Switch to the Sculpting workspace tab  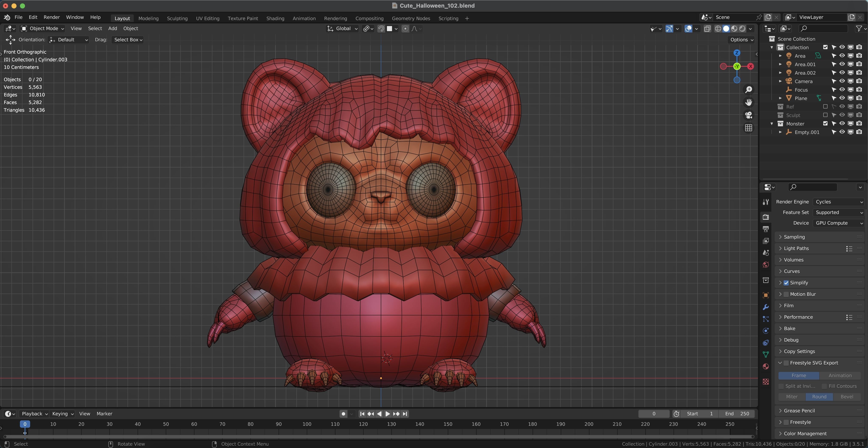pos(177,18)
